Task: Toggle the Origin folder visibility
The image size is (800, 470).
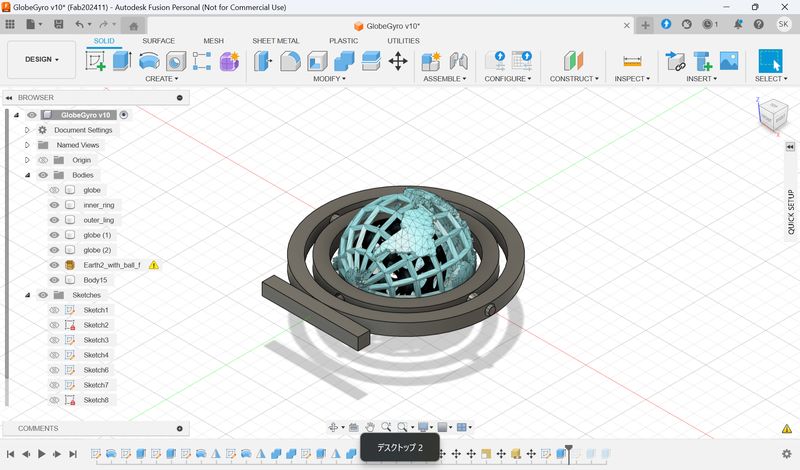Action: pos(43,160)
